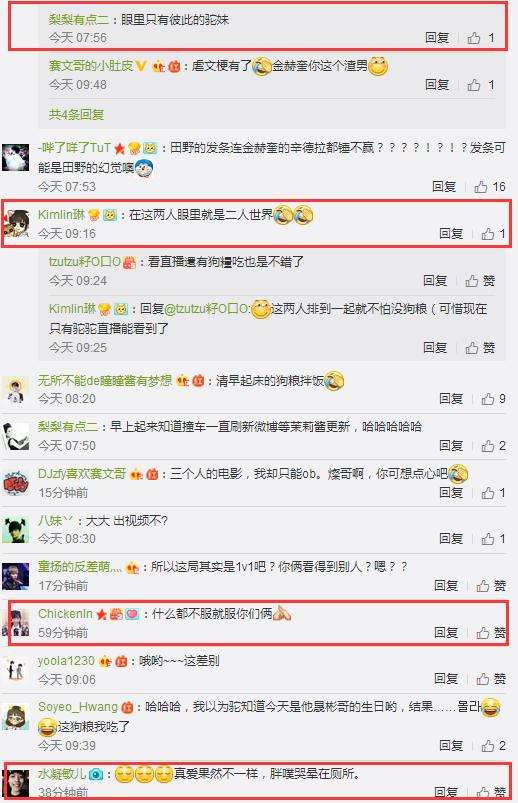
Task: Open 水凝敏儿's username link
Action: click(x=62, y=774)
